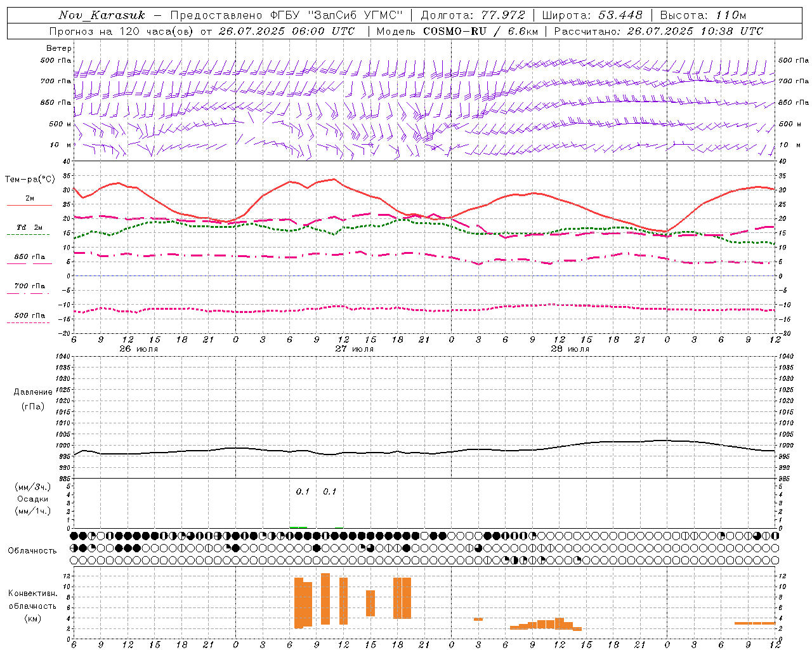This screenshot has height=650, width=812.
Task: Select the (мм/1ч.) precipitation unit label
Action: click(34, 511)
